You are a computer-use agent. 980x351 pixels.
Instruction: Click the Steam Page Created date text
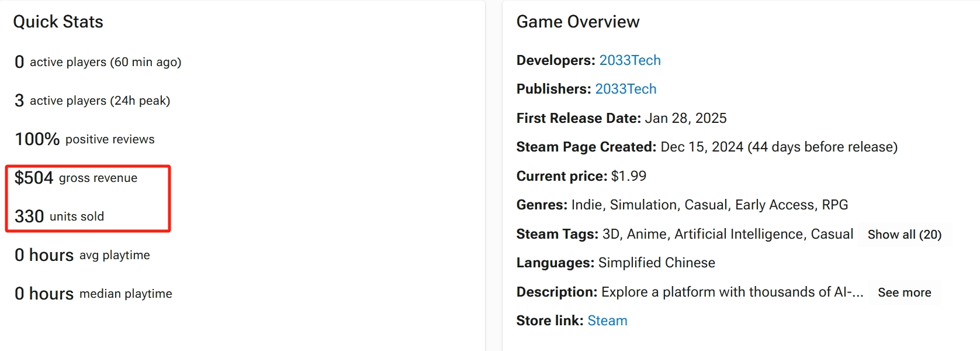707,147
